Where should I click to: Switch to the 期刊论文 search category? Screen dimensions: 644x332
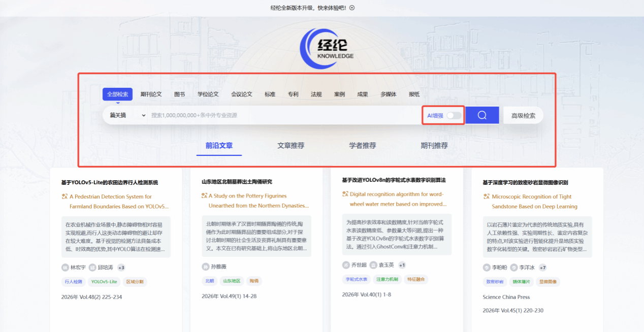[x=151, y=94]
